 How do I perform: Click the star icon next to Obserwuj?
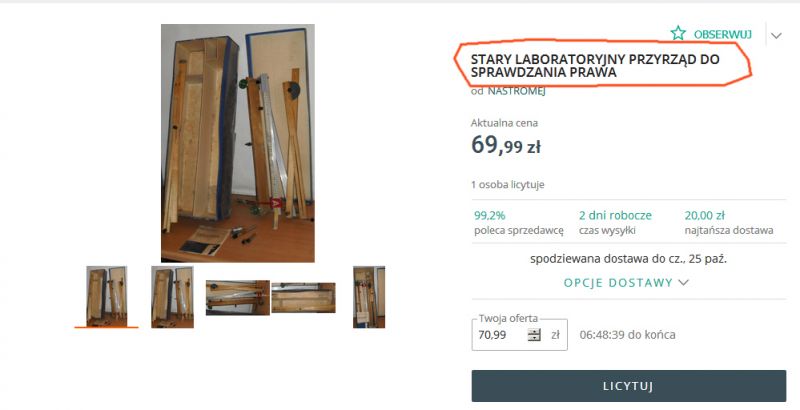678,34
